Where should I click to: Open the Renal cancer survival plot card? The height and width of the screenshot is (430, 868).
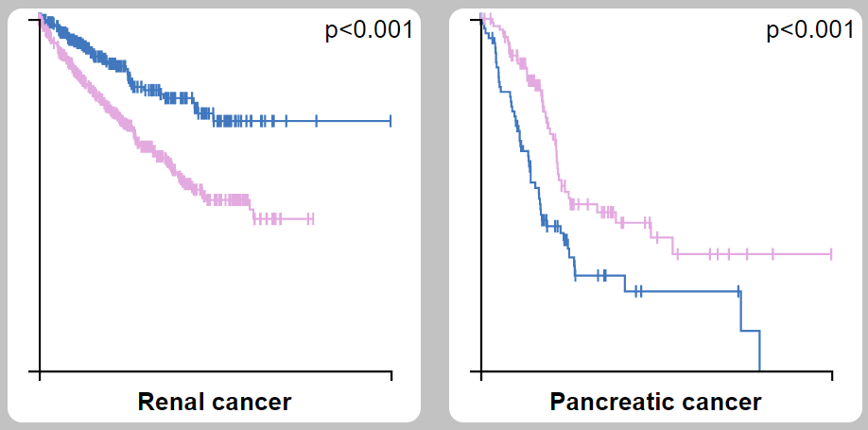tap(214, 215)
